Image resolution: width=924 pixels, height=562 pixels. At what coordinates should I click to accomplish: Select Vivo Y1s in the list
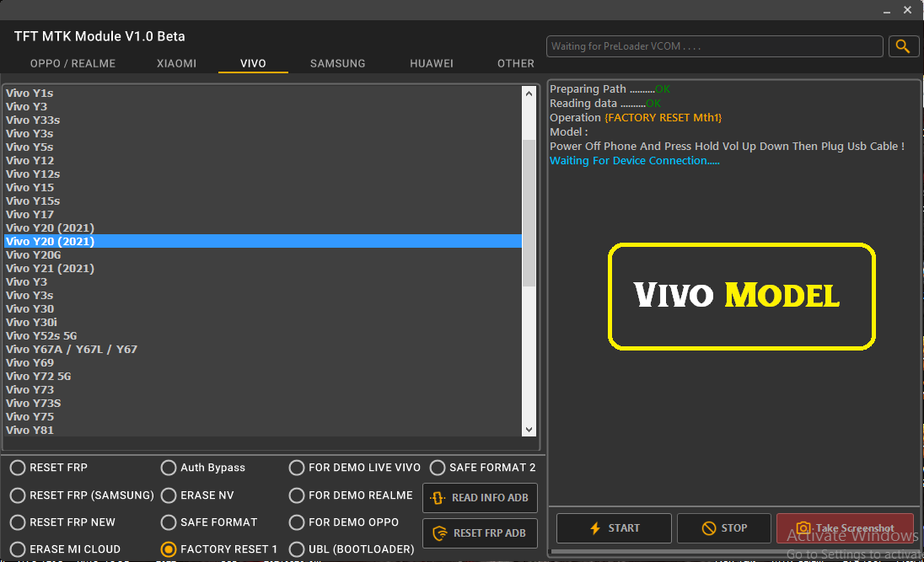(x=263, y=93)
